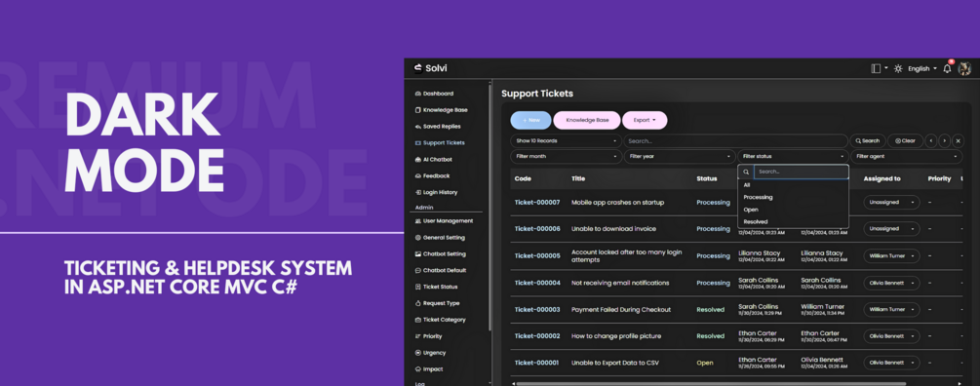Click the Impact sidebar icon
The height and width of the screenshot is (386, 980).
(x=418, y=369)
